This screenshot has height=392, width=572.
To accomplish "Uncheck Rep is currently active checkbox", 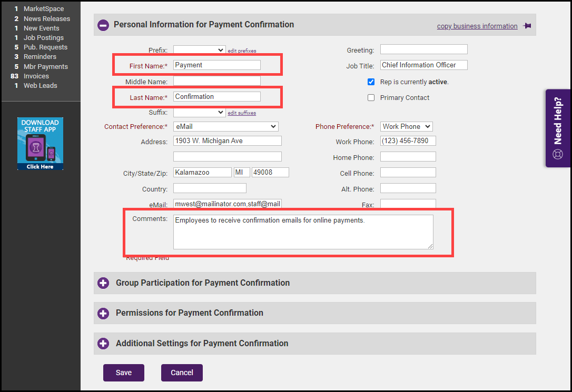I will pos(371,82).
